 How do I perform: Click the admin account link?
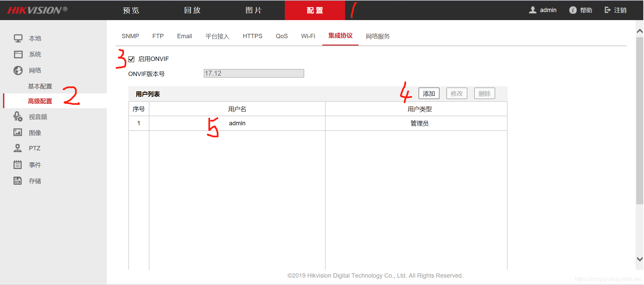click(548, 10)
